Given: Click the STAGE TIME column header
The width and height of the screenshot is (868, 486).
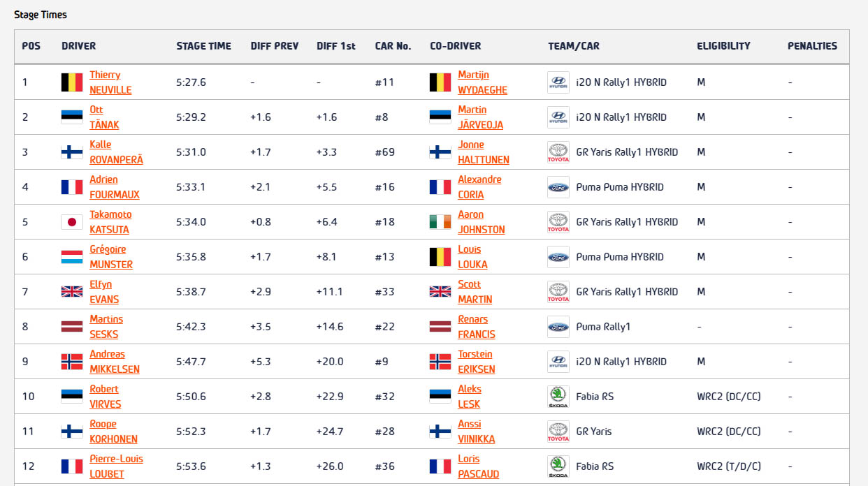Looking at the screenshot, I should [203, 46].
